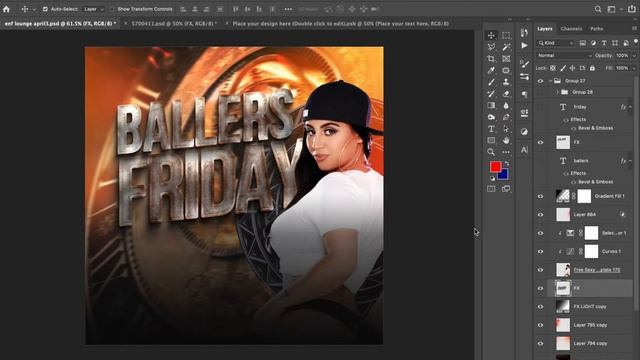Switch to the 5700411.psd document tab
This screenshot has width=640, height=360.
click(174, 24)
